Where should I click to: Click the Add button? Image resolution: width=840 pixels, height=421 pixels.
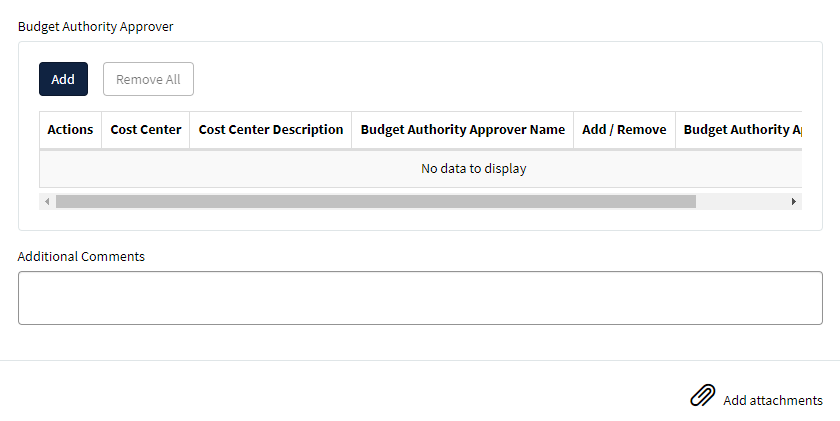coord(63,79)
